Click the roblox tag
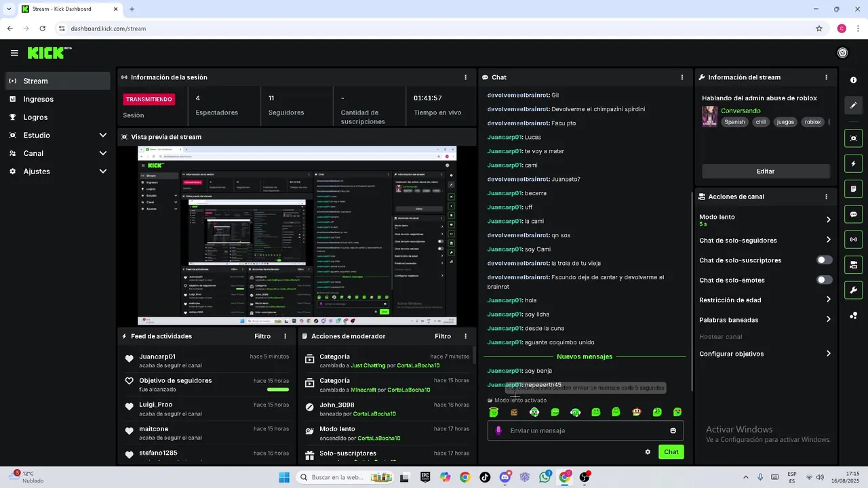This screenshot has height=488, width=868. (x=812, y=122)
